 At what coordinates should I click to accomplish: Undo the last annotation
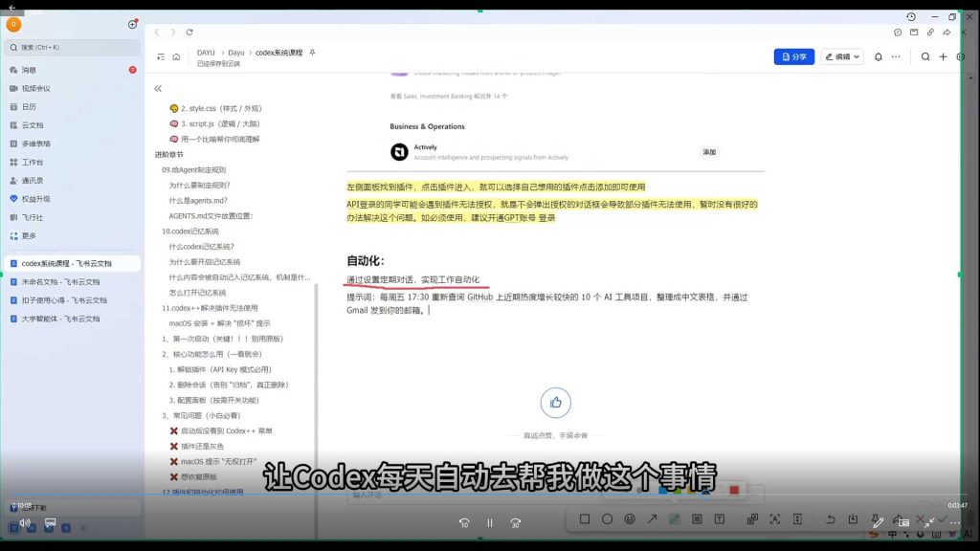pyautogui.click(x=831, y=518)
